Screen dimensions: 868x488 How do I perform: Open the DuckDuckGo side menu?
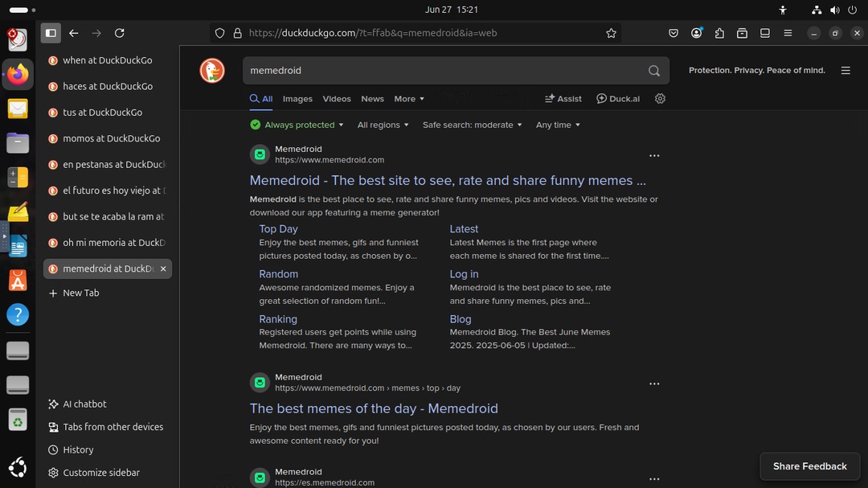pos(845,71)
